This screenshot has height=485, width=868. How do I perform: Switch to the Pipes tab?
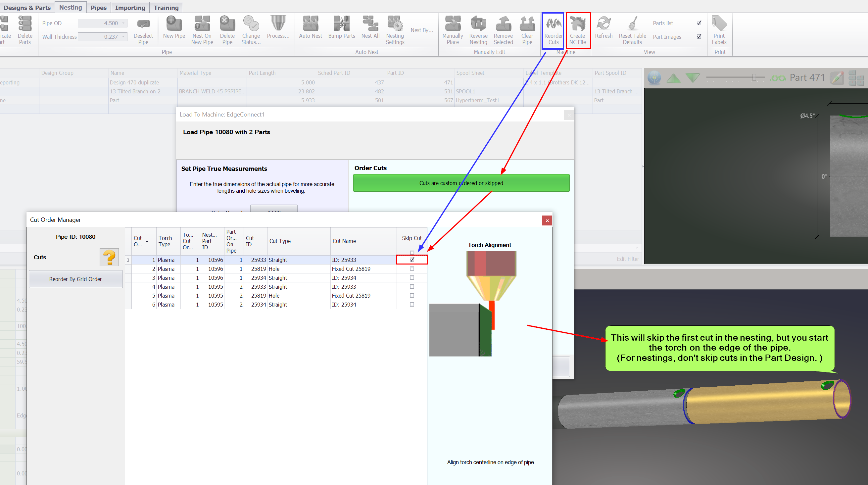click(x=98, y=7)
